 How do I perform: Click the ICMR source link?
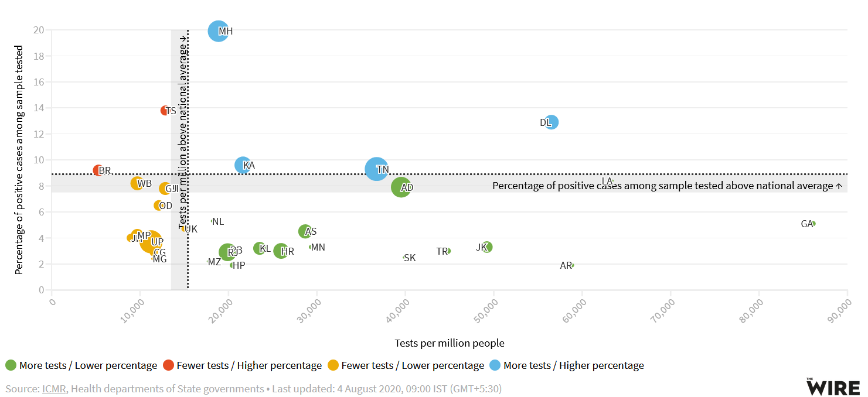click(x=54, y=389)
